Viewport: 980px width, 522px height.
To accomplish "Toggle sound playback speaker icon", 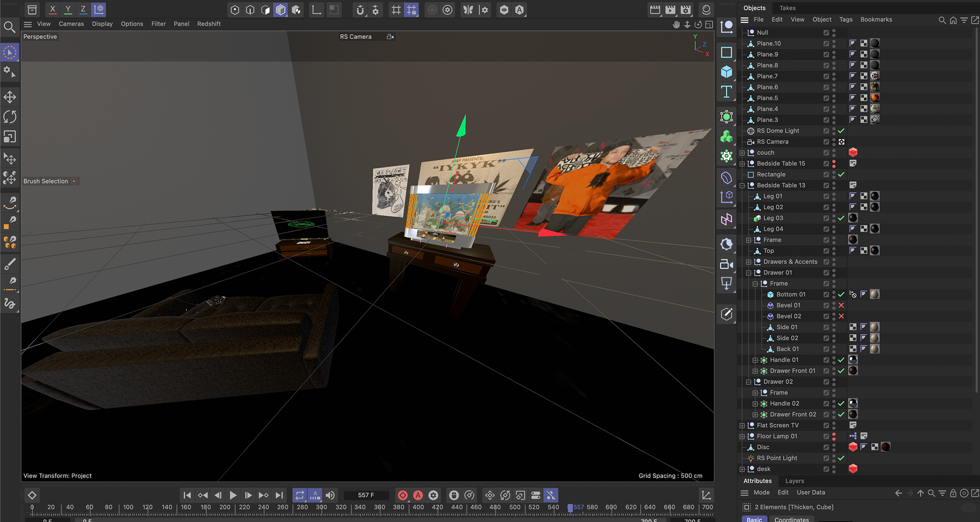I will point(330,495).
